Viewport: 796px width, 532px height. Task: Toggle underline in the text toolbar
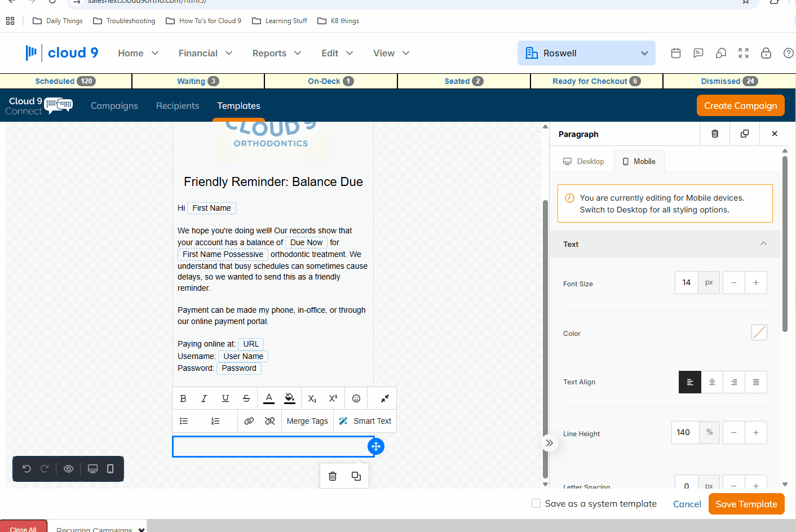tap(225, 398)
